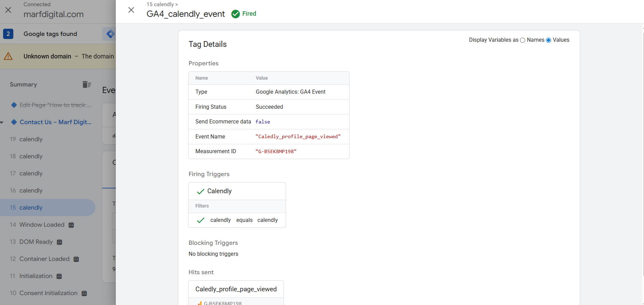Click the Consent Initialization API badge icon
Image resolution: width=644 pixels, height=305 pixels.
[84, 293]
